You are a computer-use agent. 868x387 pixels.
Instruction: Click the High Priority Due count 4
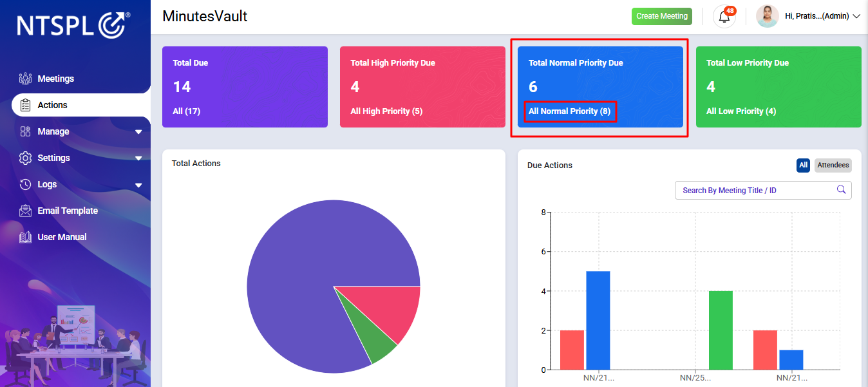point(355,87)
